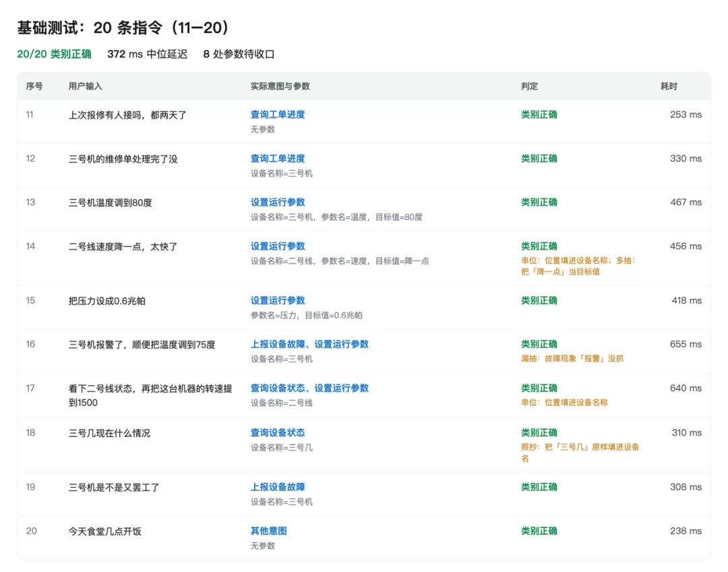
Task: Click parameters 参数名=压力，目标值=0.6兆帕
Action: pyautogui.click(x=307, y=315)
